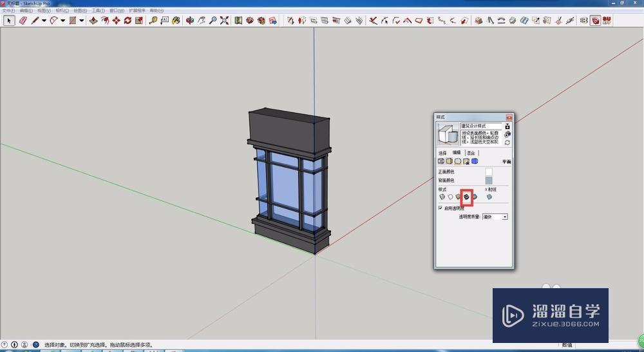Viewport: 644px width, 352px height.
Task: Set face style to Wireframe
Action: point(442,197)
